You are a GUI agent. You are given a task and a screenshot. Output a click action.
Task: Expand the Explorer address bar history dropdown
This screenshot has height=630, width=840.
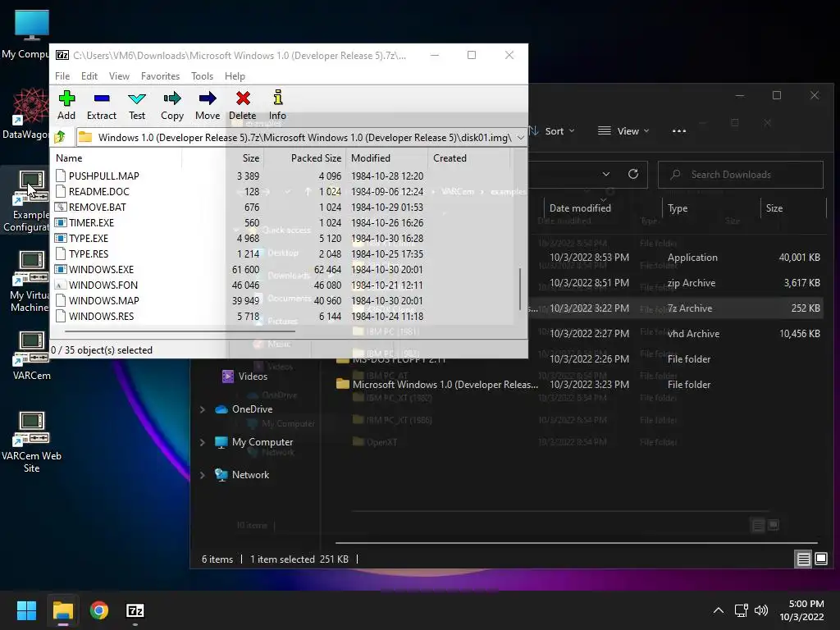pos(606,174)
